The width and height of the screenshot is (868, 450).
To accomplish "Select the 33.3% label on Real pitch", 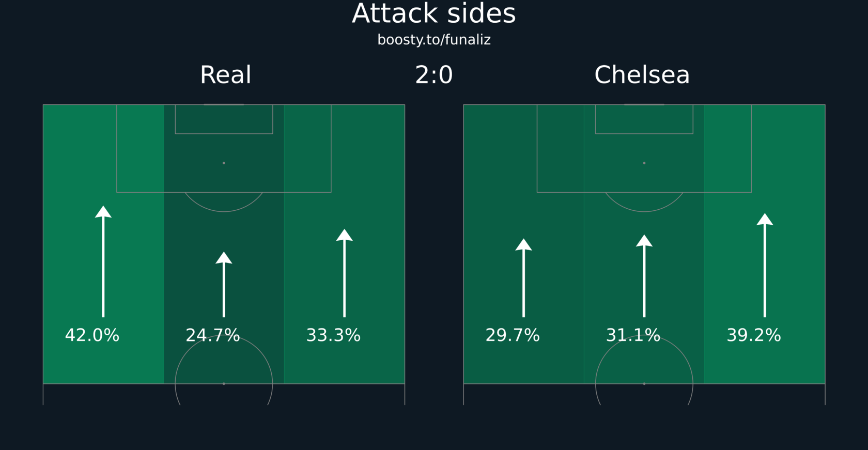I will (x=333, y=335).
